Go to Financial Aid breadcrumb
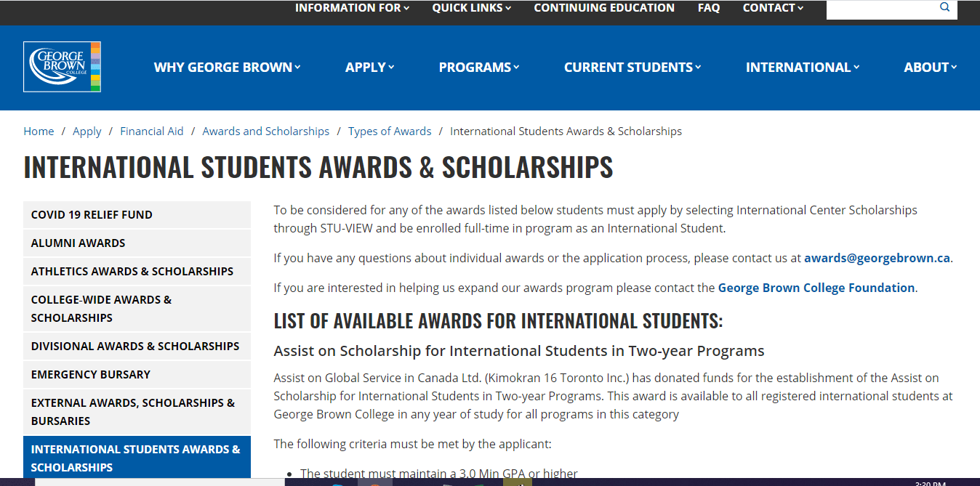The height and width of the screenshot is (486, 980). [152, 131]
